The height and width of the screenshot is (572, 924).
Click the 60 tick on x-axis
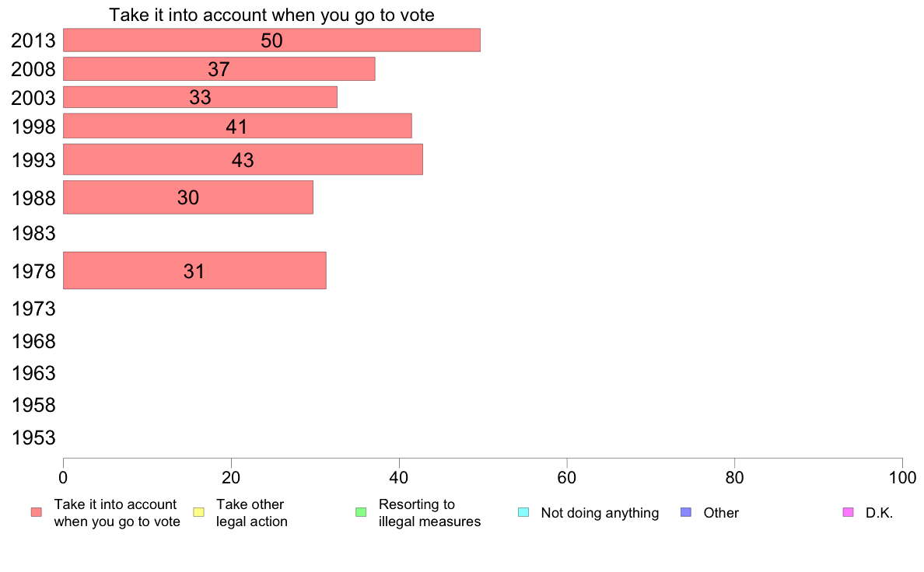tap(567, 478)
